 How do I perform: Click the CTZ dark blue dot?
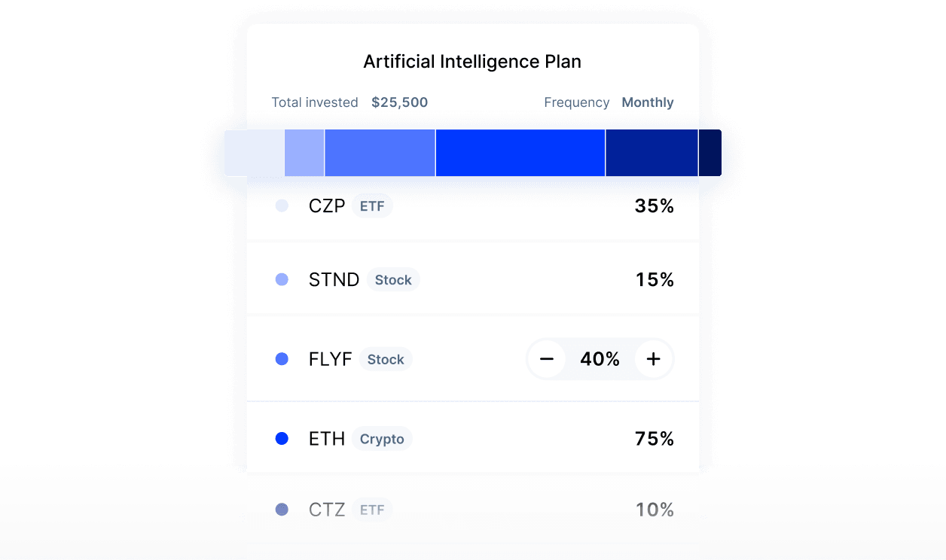pos(282,510)
